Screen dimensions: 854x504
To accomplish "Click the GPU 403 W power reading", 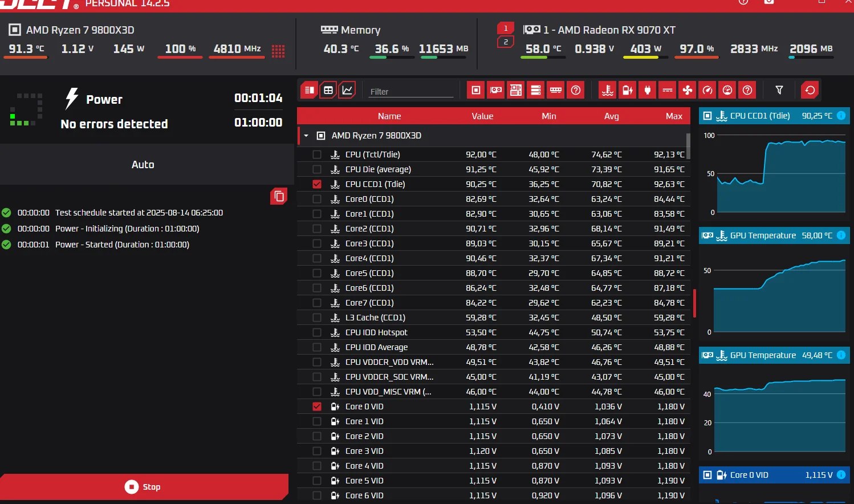I will 645,49.
